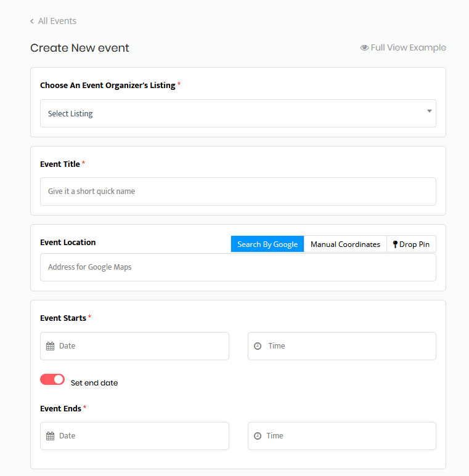Open the Full View Example link

[408, 48]
